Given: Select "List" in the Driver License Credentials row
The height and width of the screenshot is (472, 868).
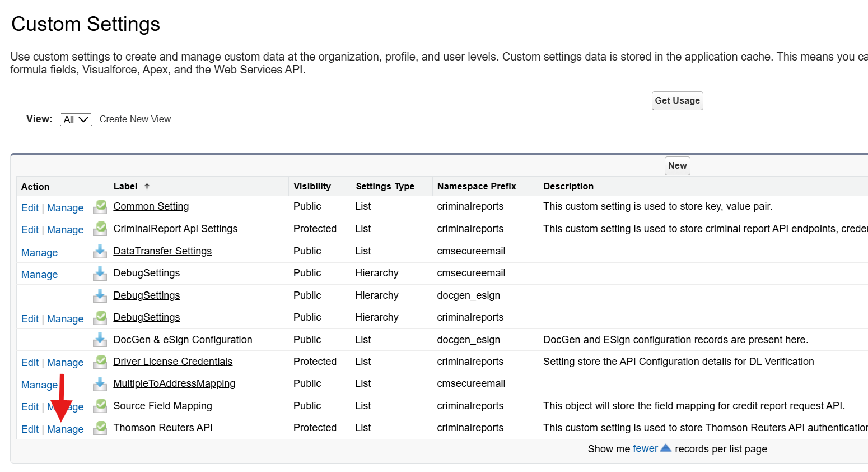Looking at the screenshot, I should point(363,362).
